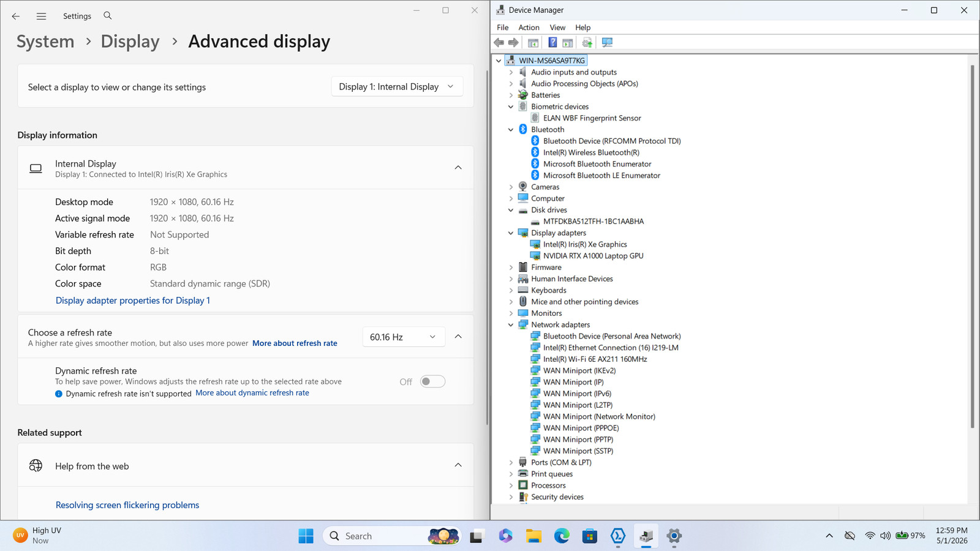Open Display adapter properties for Display 1

coord(133,301)
